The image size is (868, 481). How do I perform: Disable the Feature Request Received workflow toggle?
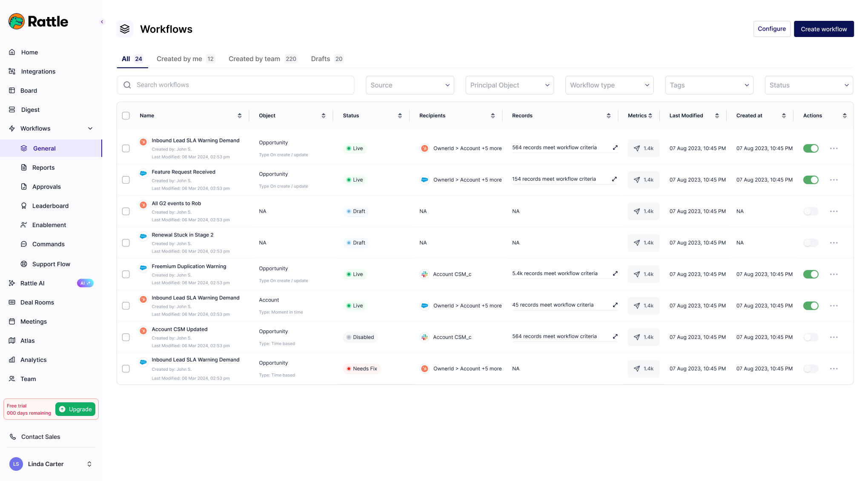811,179
